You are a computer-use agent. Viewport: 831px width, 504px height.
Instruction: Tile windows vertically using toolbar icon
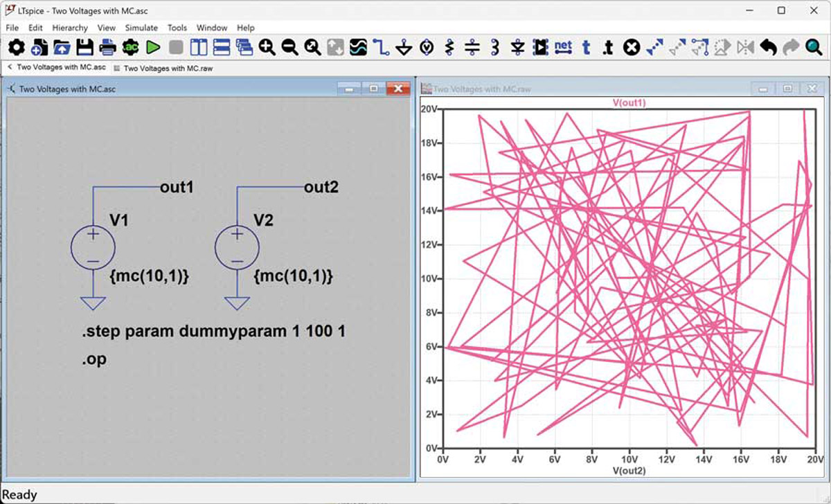pyautogui.click(x=199, y=47)
